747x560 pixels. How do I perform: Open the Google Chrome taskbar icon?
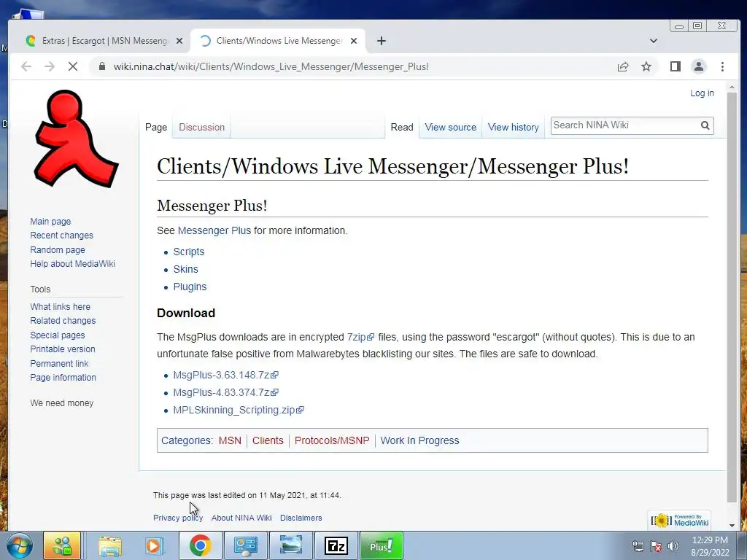200,545
